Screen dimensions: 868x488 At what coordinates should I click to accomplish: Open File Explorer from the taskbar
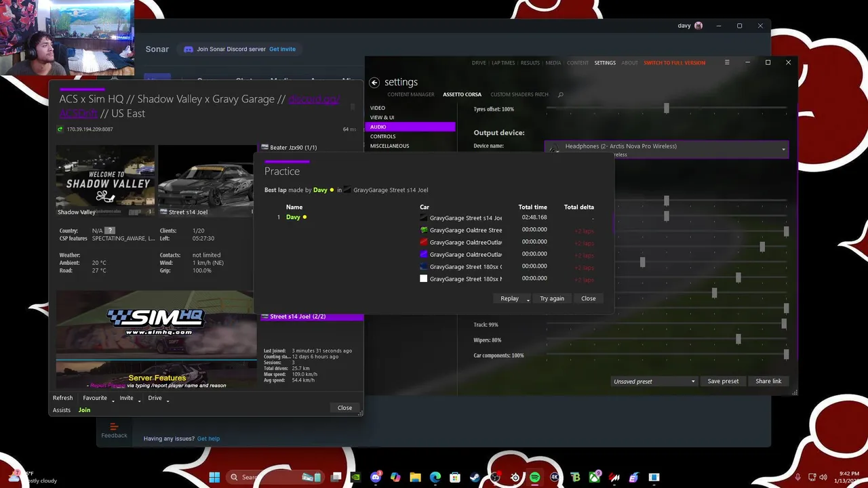415,477
